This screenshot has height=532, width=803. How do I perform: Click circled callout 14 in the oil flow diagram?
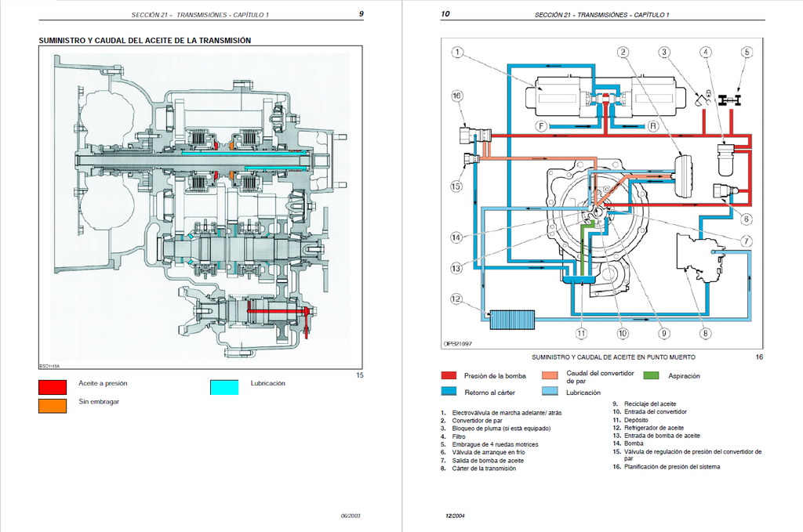coord(456,237)
